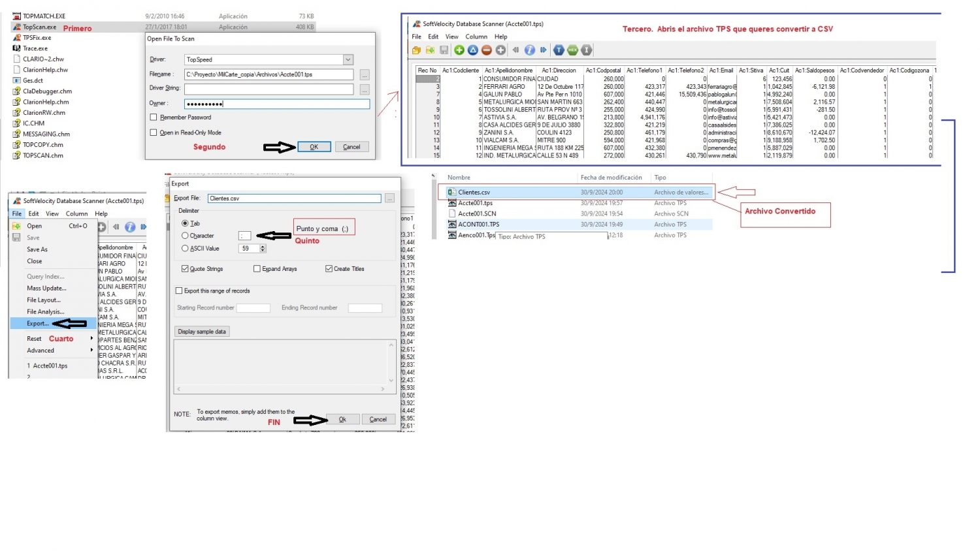Screen dimensions: 980x551
Task: Open Column menu in top Database Scanner window
Action: (x=476, y=37)
